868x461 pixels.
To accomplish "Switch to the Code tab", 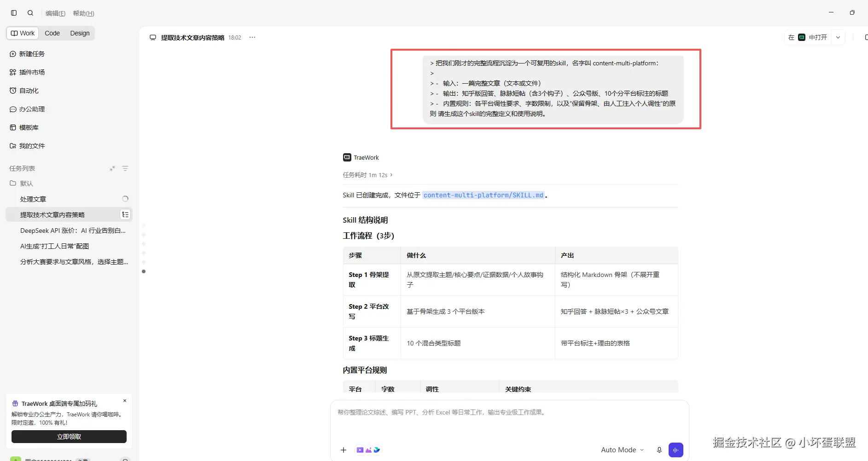I will pos(52,33).
